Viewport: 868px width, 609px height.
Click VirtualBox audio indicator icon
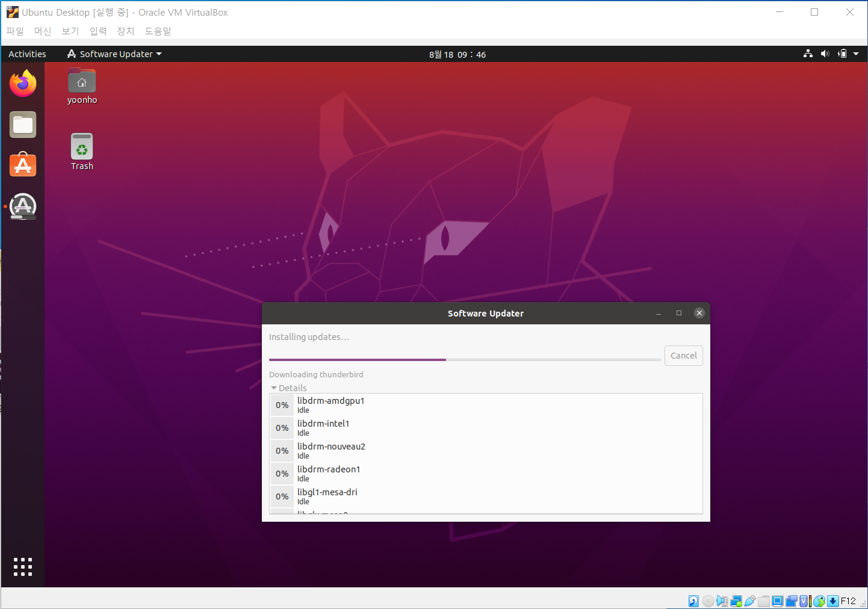722,601
